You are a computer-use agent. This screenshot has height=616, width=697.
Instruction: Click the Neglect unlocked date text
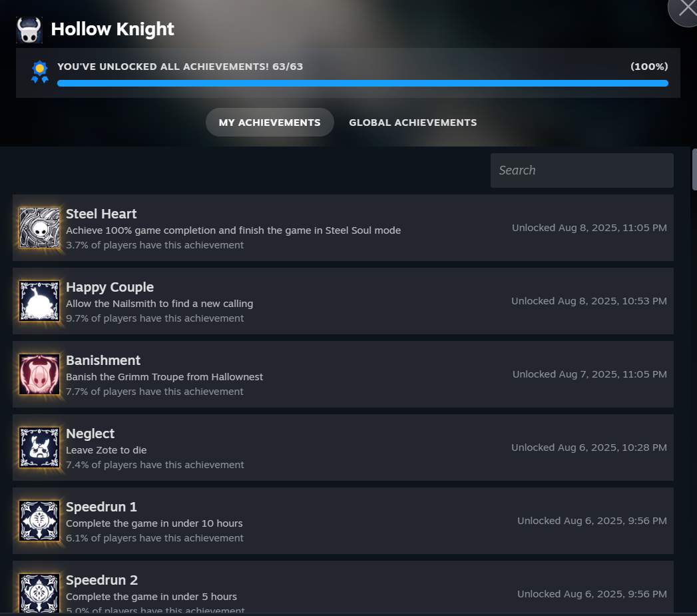pyautogui.click(x=589, y=448)
